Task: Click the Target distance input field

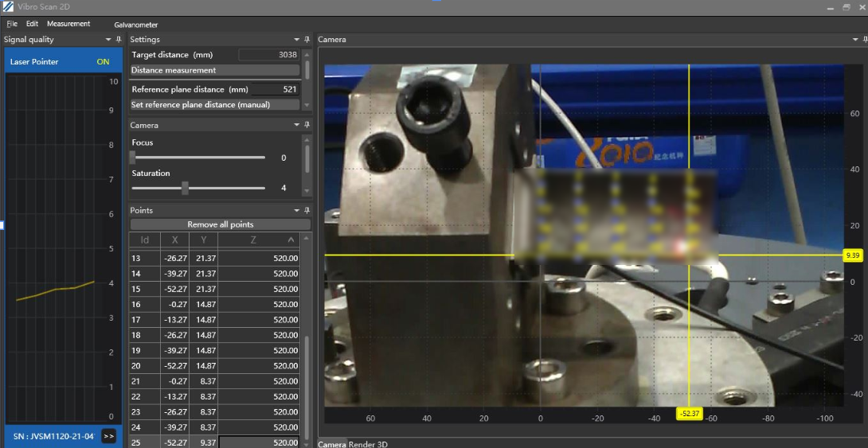Action: (x=268, y=55)
